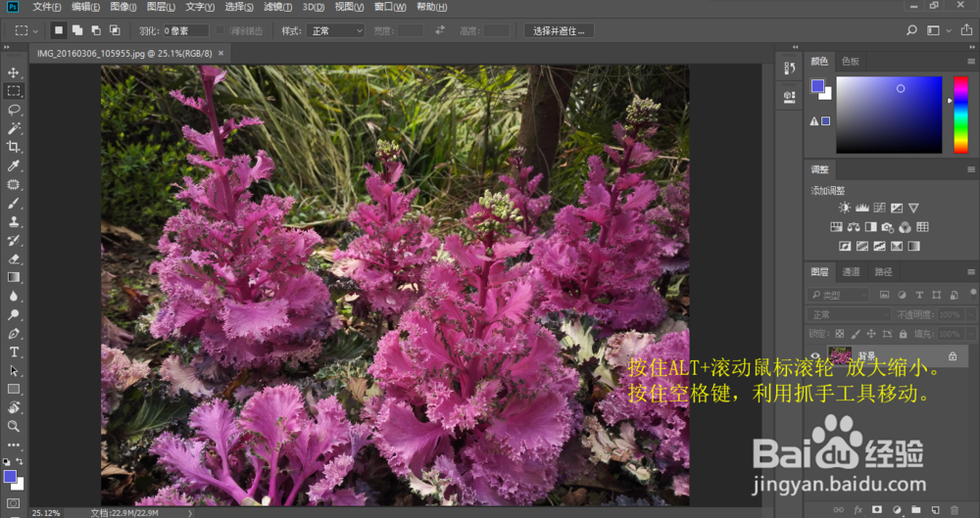Add a Brightness/Contrast adjustment
This screenshot has width=980, height=518.
tap(845, 208)
